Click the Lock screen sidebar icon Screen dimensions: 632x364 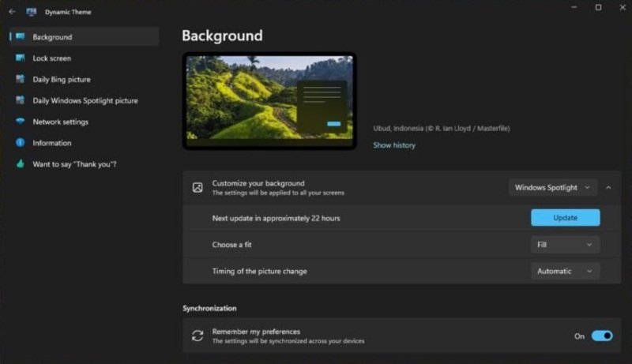(x=20, y=58)
